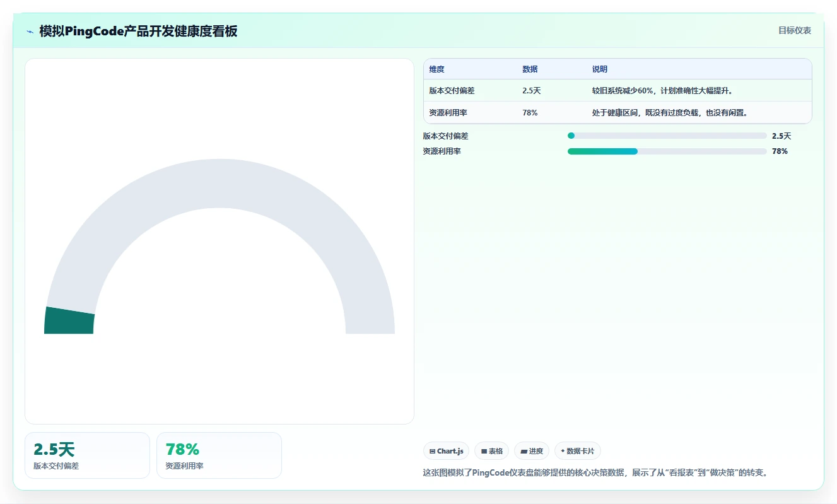The image size is (837, 504).
Task: Click the 进度 tag chip
Action: (x=532, y=451)
